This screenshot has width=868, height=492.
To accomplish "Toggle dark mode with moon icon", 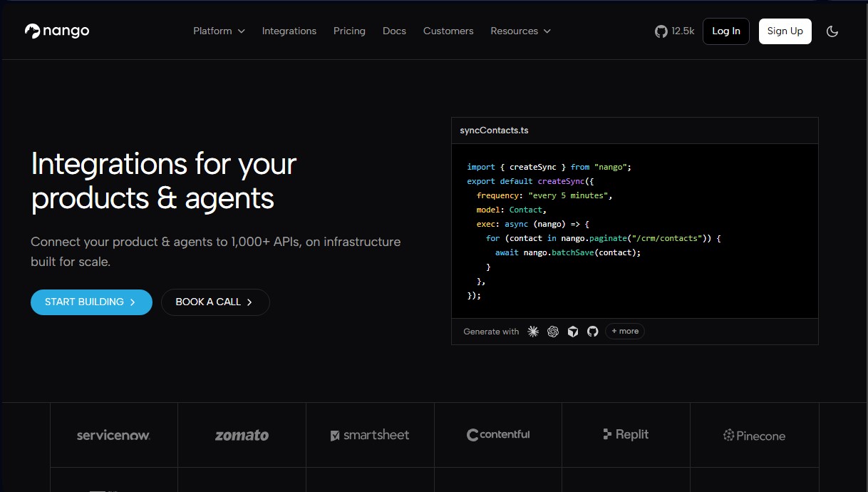I will [832, 31].
